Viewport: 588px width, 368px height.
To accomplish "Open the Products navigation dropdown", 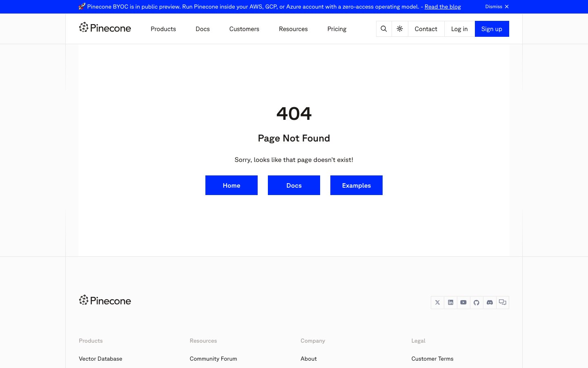I will tap(163, 29).
